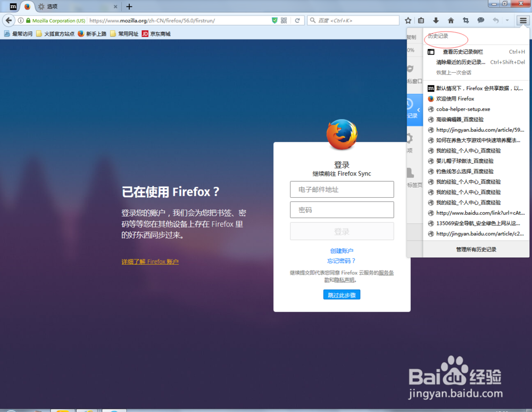The width and height of the screenshot is (532, 412).
Task: Open the downloads arrow icon
Action: pyautogui.click(x=436, y=20)
